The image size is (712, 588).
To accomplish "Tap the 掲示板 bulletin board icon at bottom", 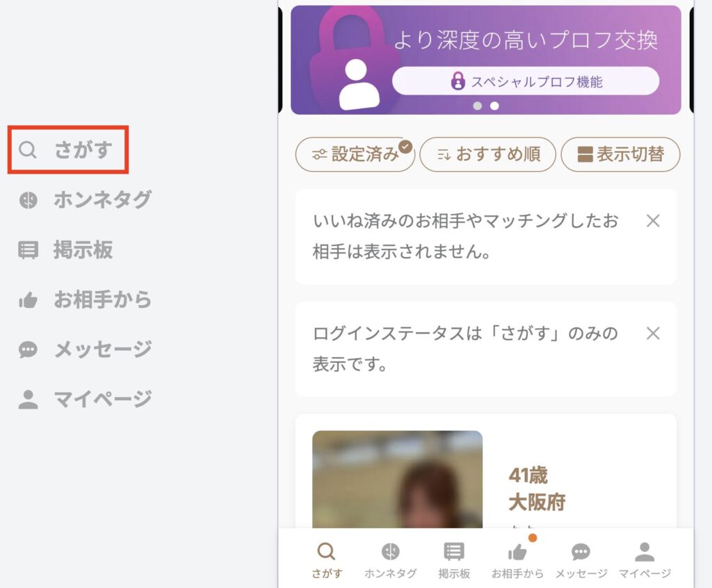I will (455, 560).
